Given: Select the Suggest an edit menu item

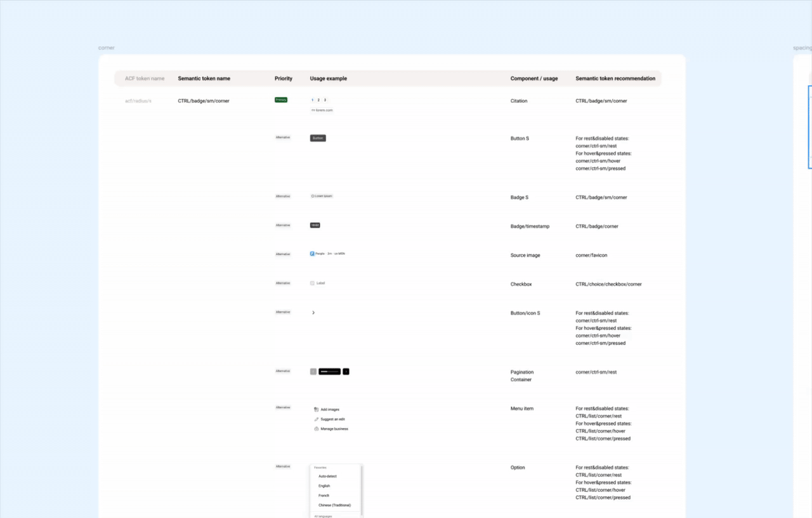Looking at the screenshot, I should pos(332,419).
